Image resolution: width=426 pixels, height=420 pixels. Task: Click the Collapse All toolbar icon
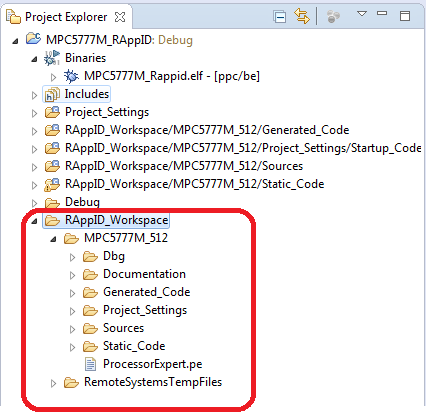coord(279,16)
